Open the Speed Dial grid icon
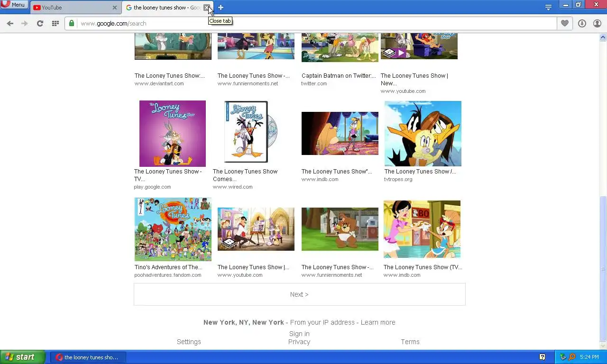This screenshot has height=364, width=607. (55, 23)
